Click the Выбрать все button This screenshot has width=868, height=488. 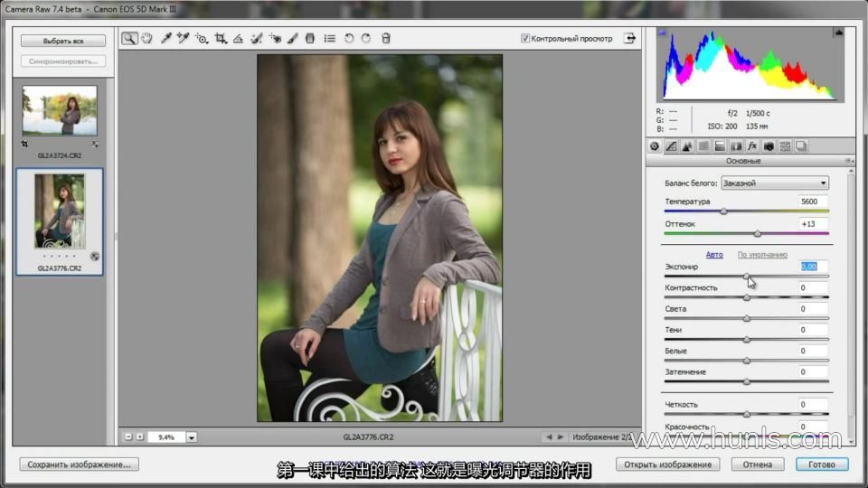point(63,41)
